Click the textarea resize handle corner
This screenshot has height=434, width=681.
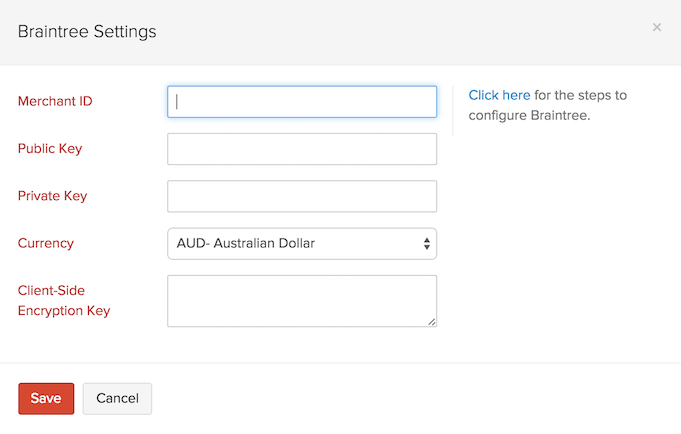432,322
